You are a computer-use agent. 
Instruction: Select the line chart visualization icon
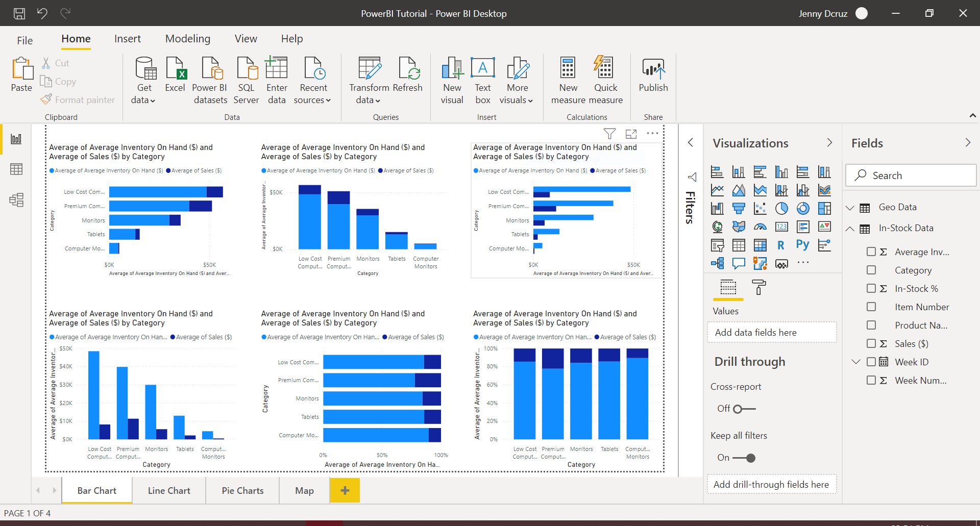tap(717, 190)
